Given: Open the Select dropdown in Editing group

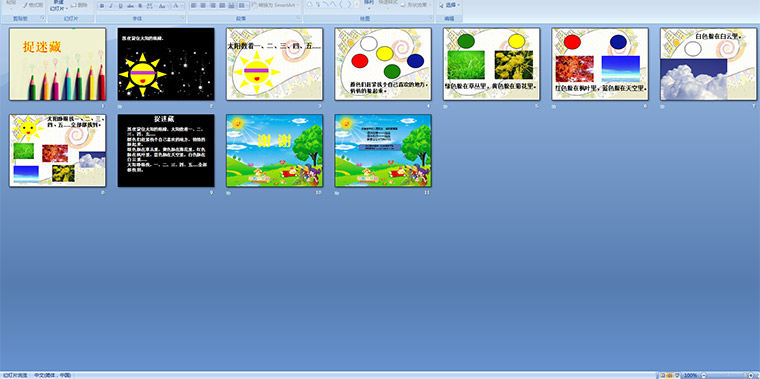Looking at the screenshot, I should [449, 5].
